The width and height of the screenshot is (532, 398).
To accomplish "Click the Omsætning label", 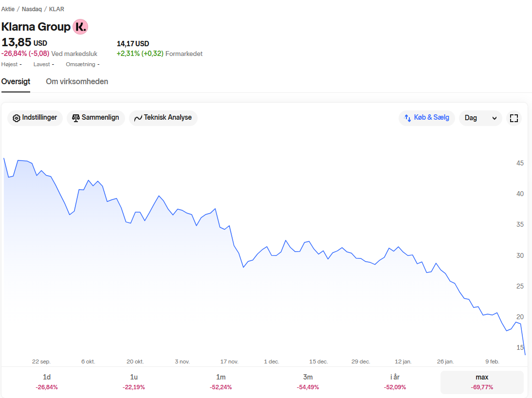I will 80,64.
